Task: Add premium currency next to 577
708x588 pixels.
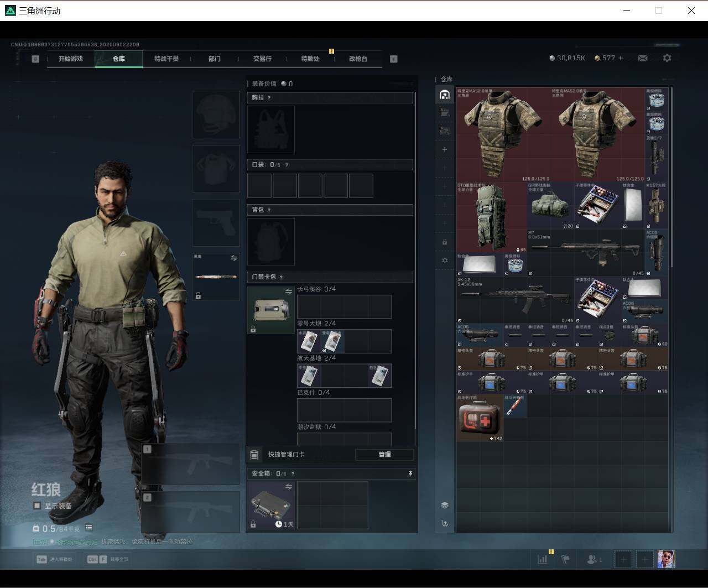Action: [621, 58]
